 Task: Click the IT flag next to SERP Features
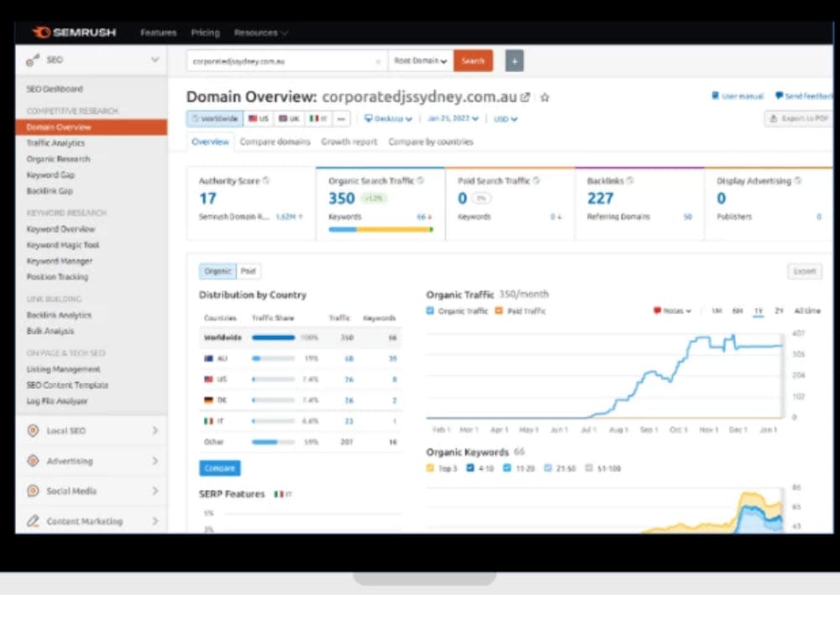coord(279,494)
